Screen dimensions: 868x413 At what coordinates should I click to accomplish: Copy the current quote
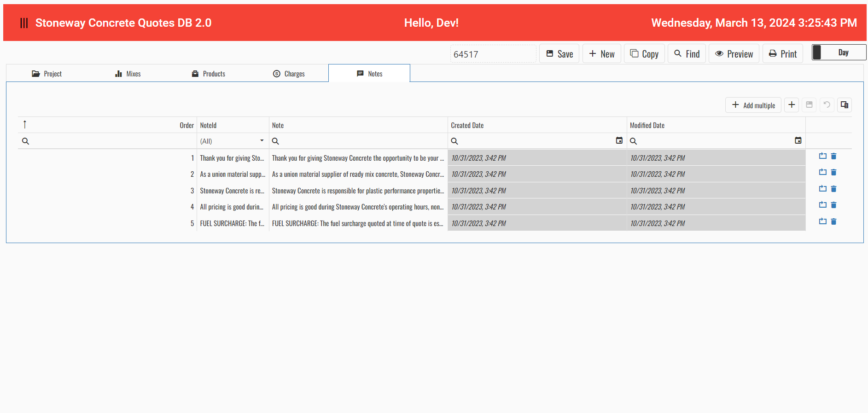click(x=644, y=54)
